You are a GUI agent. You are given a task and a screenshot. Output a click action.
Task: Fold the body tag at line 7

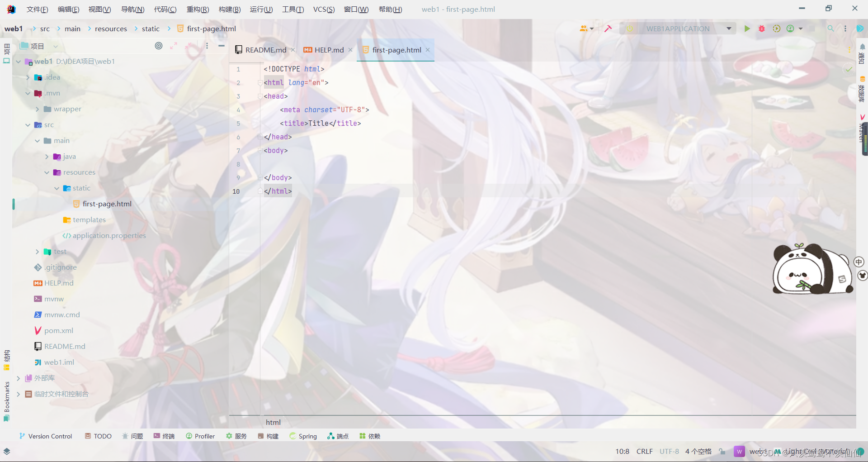click(260, 151)
